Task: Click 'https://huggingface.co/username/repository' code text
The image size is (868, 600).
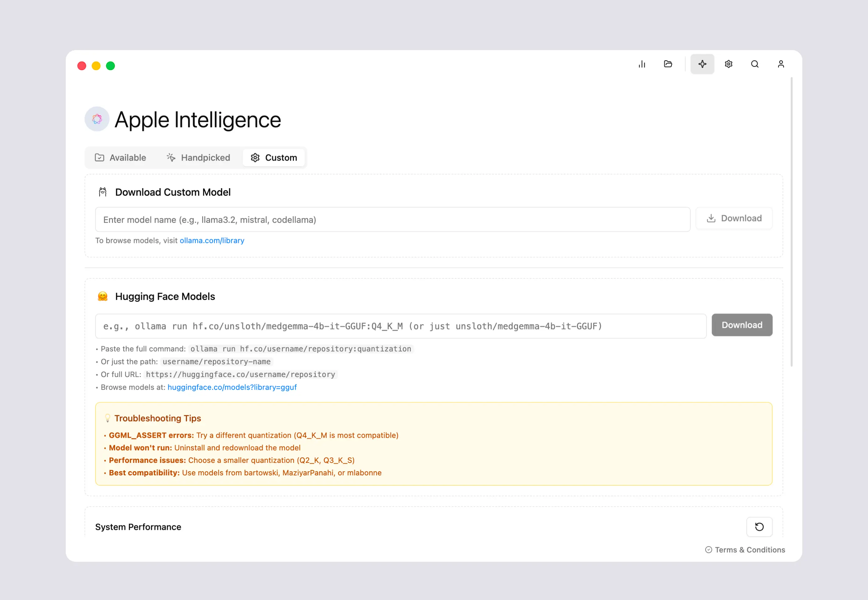Action: tap(240, 375)
